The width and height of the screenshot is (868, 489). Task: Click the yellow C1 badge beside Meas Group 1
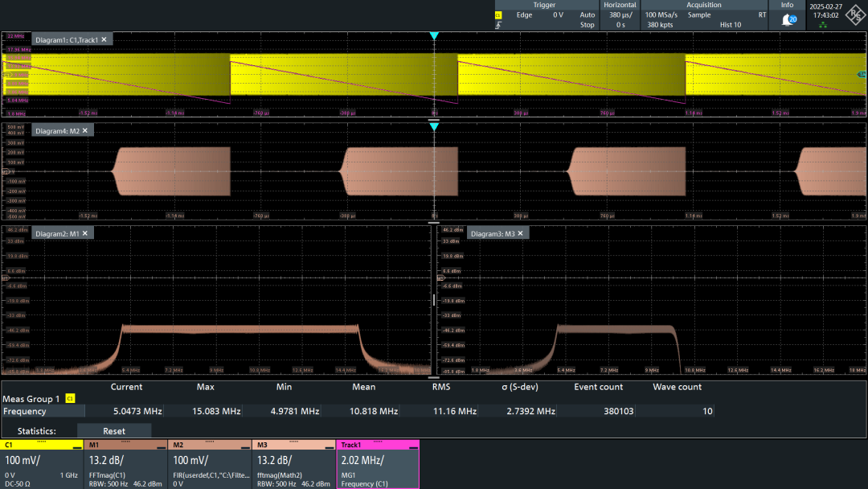[x=70, y=399]
